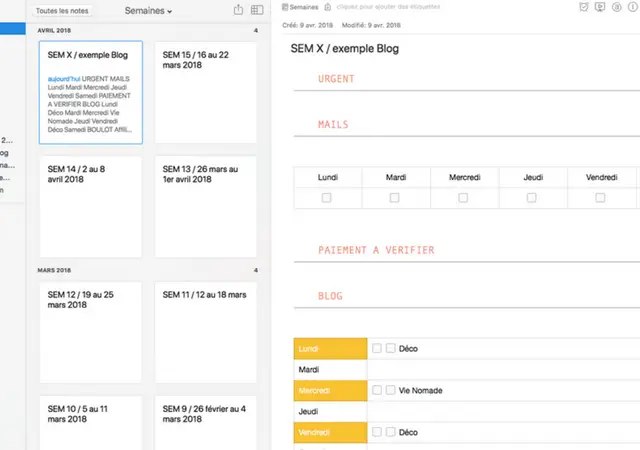Tick the first checkbox beside Vie Nomade
640x450 pixels.
[x=377, y=390]
